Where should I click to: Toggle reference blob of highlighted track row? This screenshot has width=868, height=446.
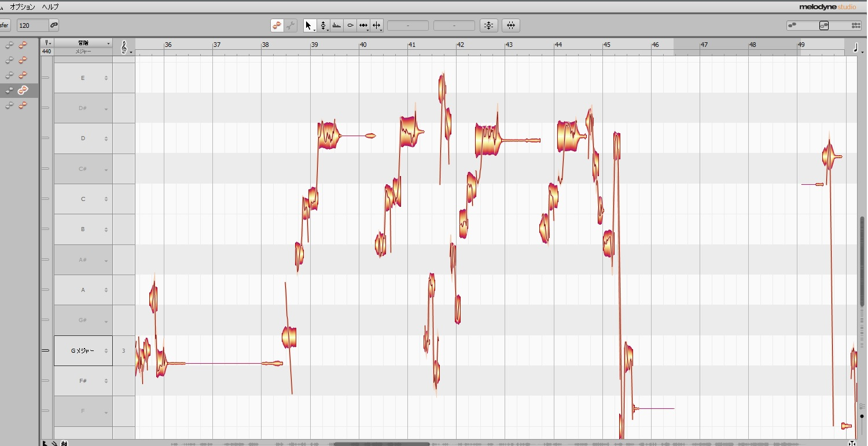pos(9,90)
